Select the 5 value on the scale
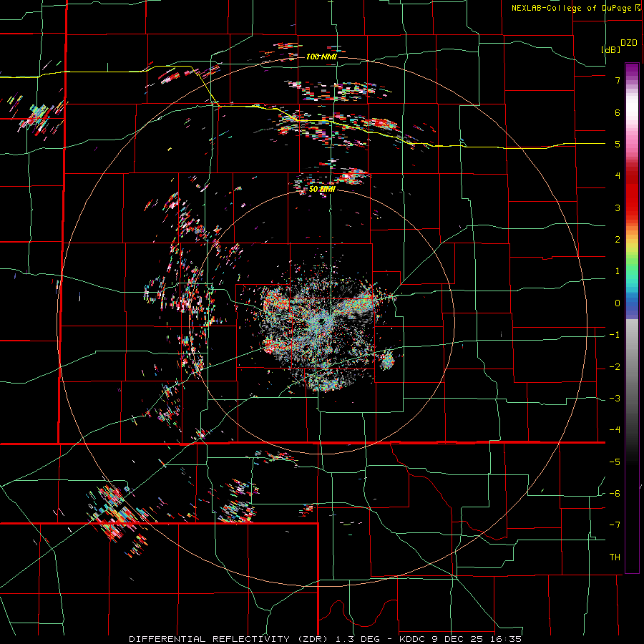The width and height of the screenshot is (644, 644). pyautogui.click(x=618, y=144)
